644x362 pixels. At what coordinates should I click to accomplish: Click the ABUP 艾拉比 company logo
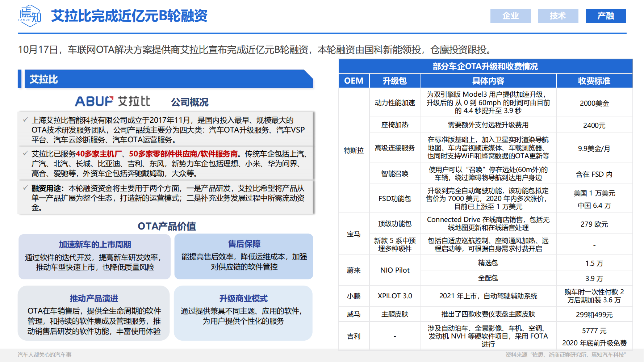click(113, 101)
